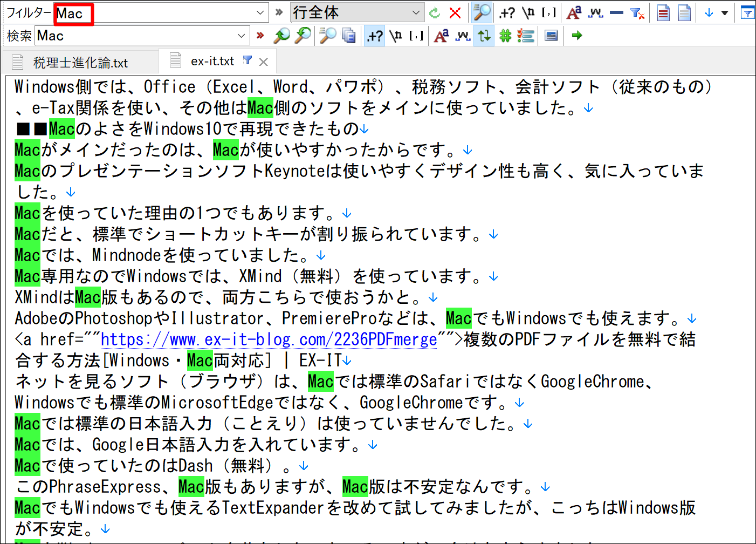756x544 pixels.
Task: Open the black triangle dropdown beside blue arrow
Action: 725,13
